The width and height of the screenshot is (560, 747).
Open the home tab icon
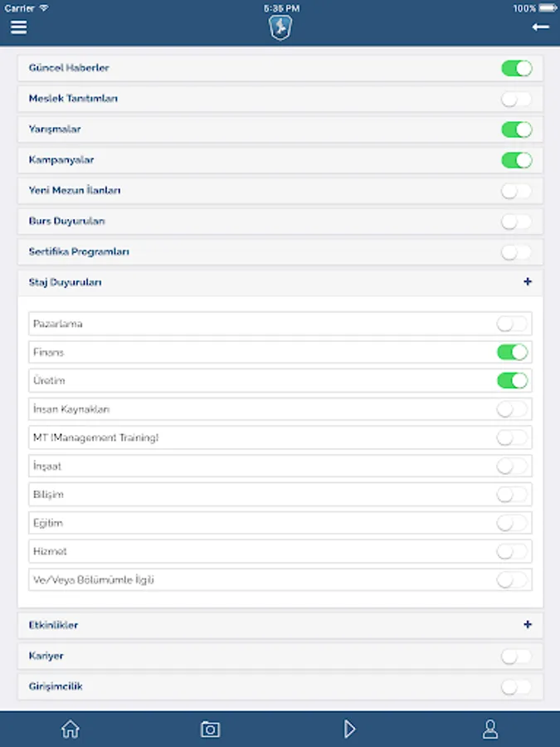[71, 729]
